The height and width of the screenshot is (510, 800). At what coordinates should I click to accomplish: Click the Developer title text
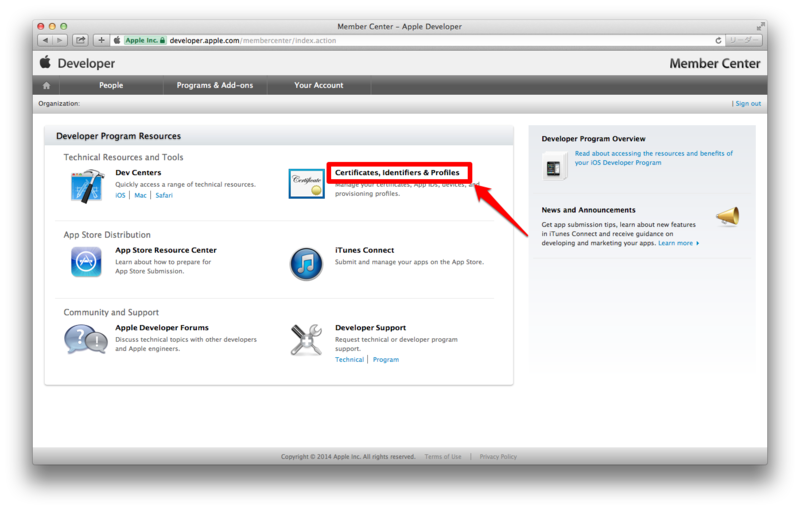click(86, 63)
